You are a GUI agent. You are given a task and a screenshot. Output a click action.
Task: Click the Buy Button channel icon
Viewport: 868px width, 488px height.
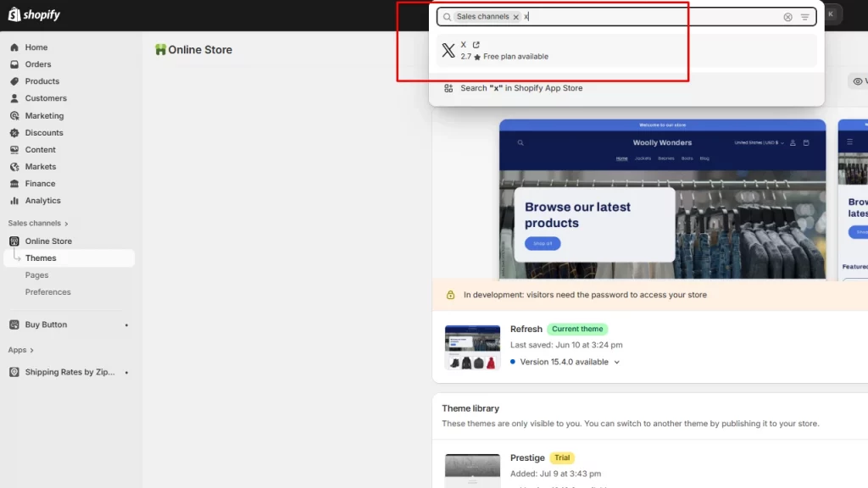coord(14,325)
